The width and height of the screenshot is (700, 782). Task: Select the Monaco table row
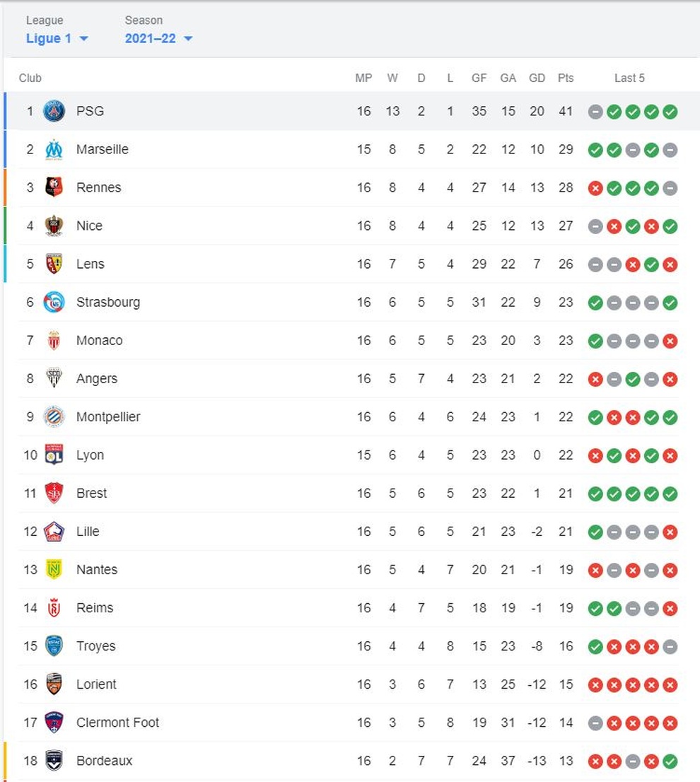[349, 341]
